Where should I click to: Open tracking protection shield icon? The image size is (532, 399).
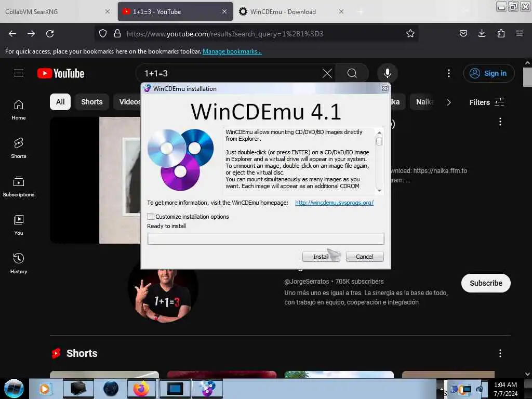[103, 34]
